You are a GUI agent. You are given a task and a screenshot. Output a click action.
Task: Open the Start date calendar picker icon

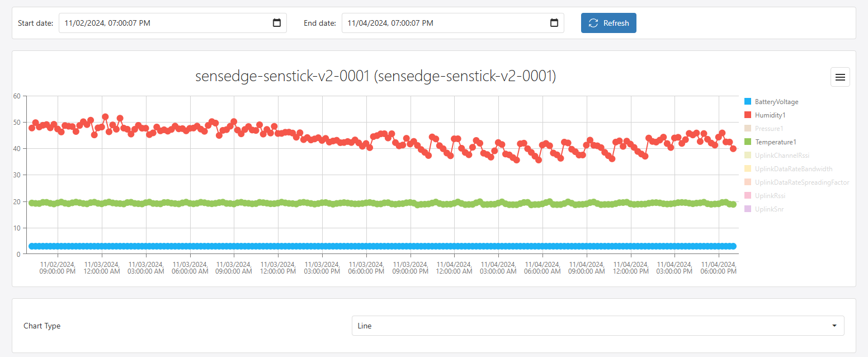pyautogui.click(x=276, y=23)
